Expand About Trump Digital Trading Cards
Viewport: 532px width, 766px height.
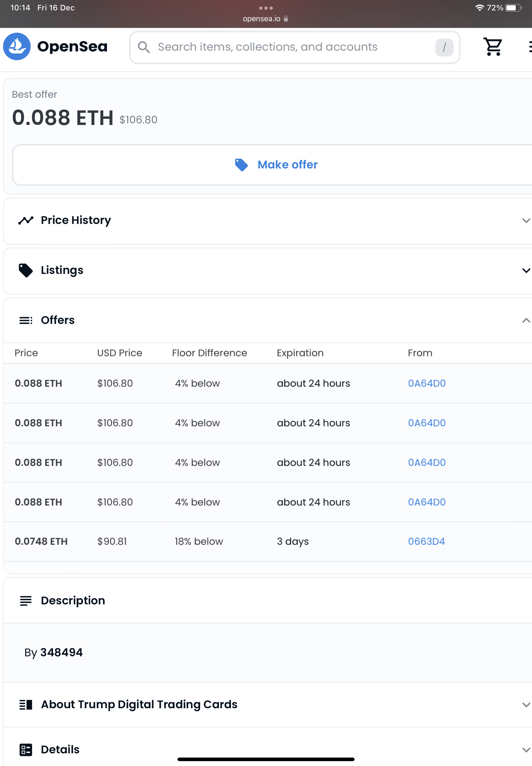[x=526, y=705]
